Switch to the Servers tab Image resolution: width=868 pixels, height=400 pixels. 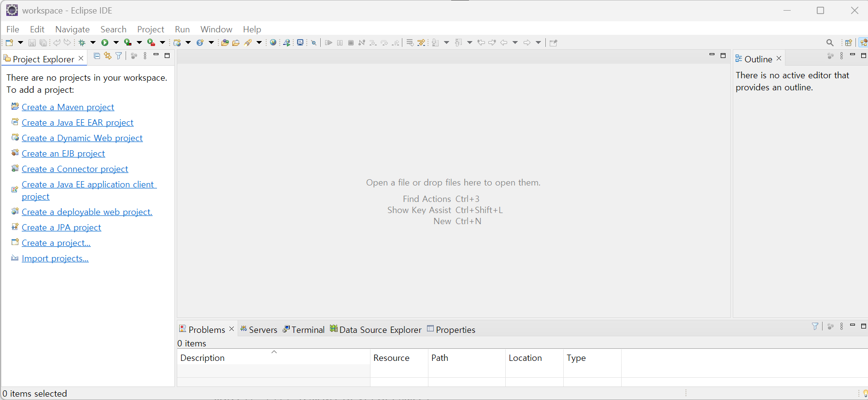click(258, 329)
